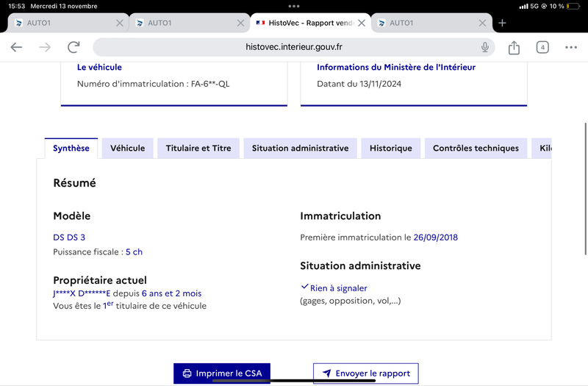Open the browser three-dot menu
588x386 pixels.
[571, 47]
